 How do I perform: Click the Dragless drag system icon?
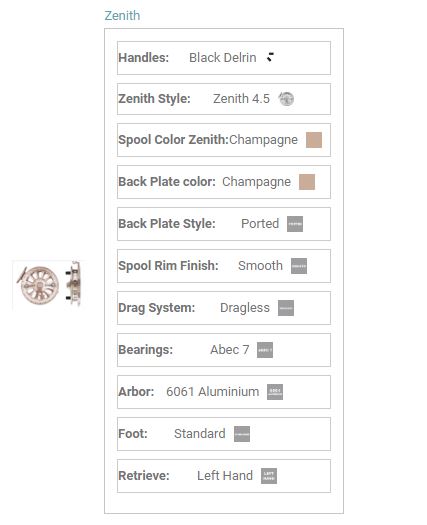[286, 308]
